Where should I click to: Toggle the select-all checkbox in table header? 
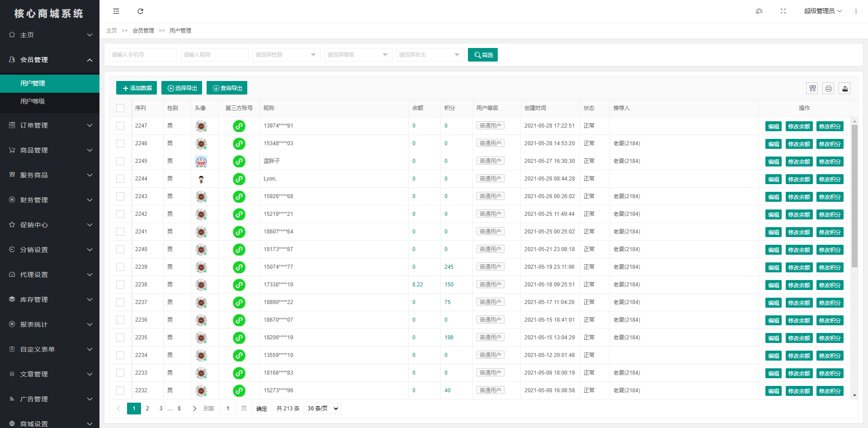[120, 108]
